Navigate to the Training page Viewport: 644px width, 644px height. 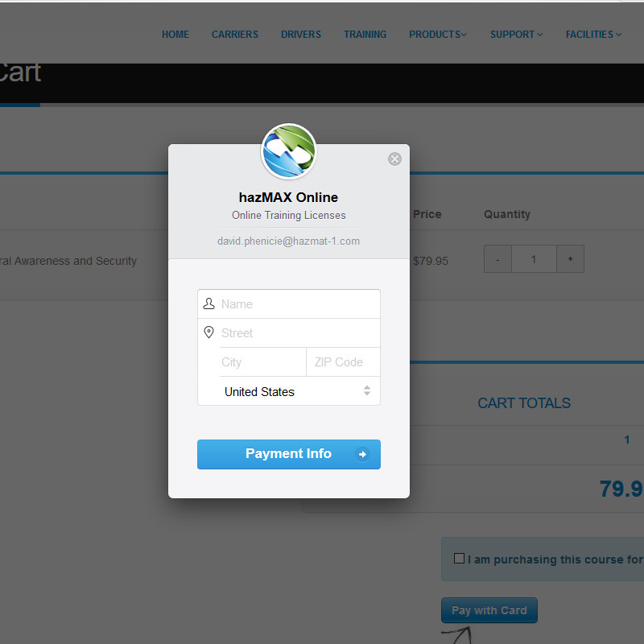(x=365, y=35)
